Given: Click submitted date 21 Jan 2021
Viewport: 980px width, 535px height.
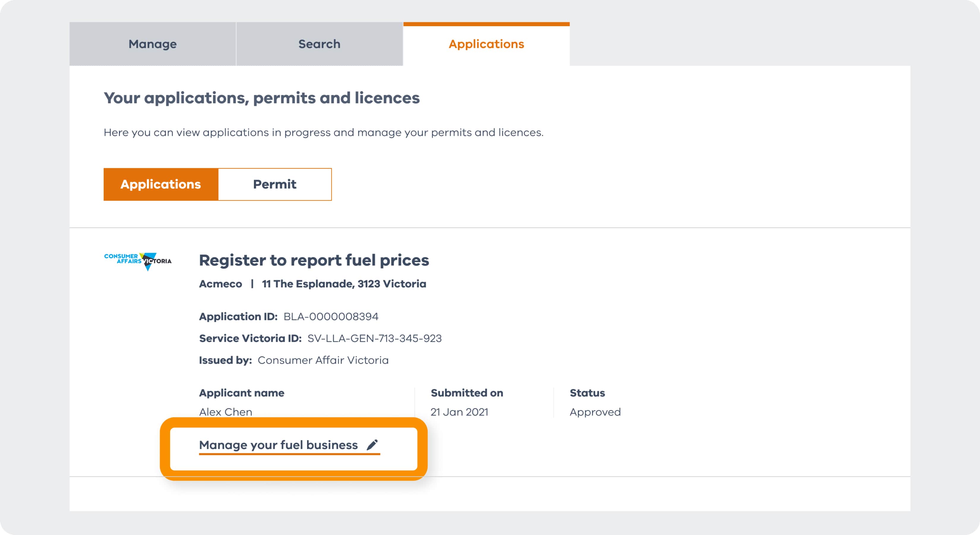Looking at the screenshot, I should pos(459,412).
